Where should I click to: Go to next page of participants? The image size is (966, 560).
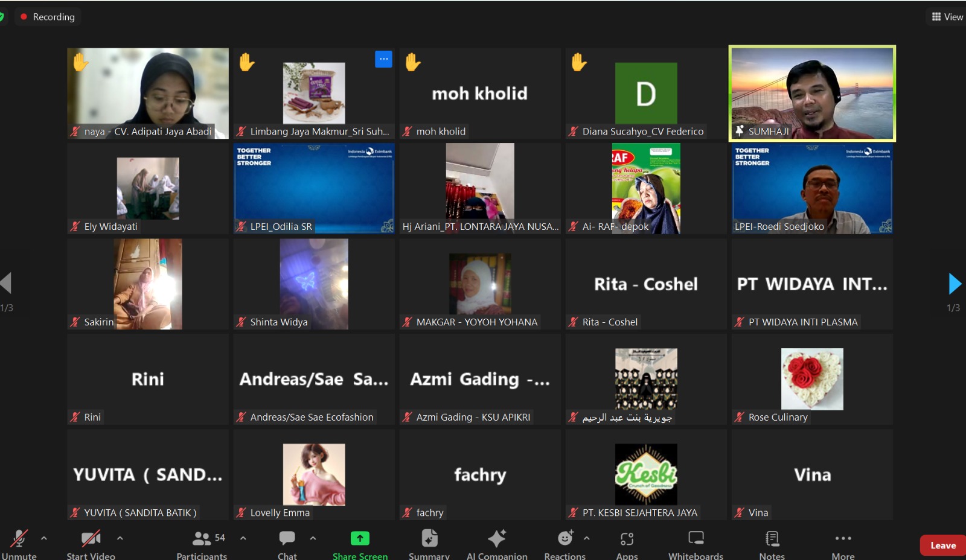pyautogui.click(x=955, y=284)
